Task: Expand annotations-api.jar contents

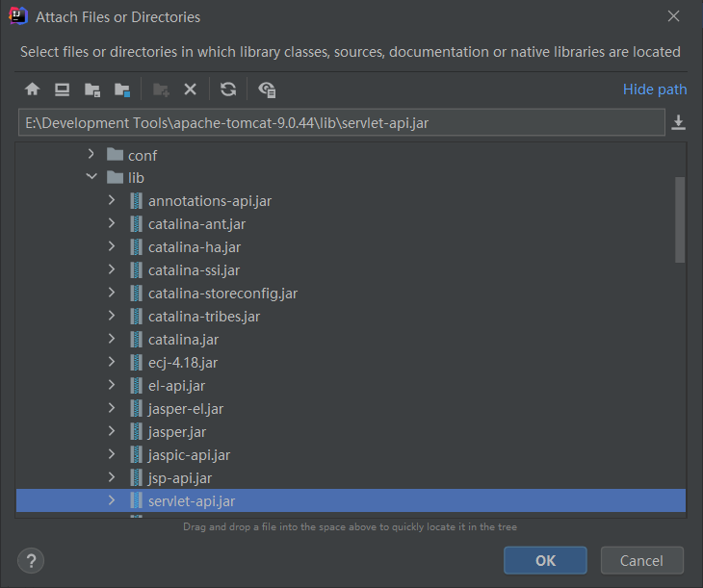Action: pos(112,200)
